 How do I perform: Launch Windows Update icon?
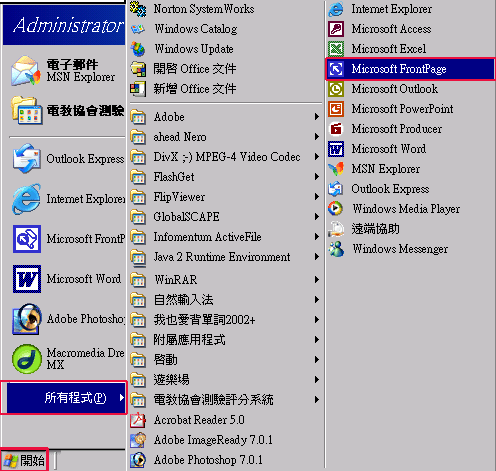point(138,49)
